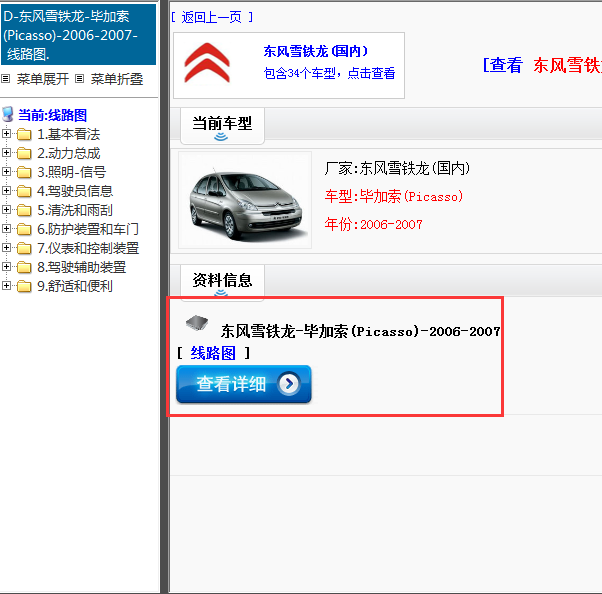The height and width of the screenshot is (594, 602).
Task: Select the 6.防护装置和车门 tree label
Action: coord(88,229)
